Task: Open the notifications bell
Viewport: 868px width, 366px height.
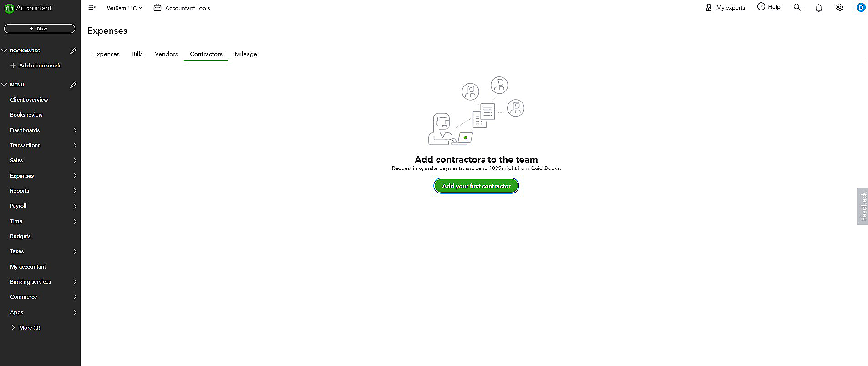Action: (x=818, y=8)
